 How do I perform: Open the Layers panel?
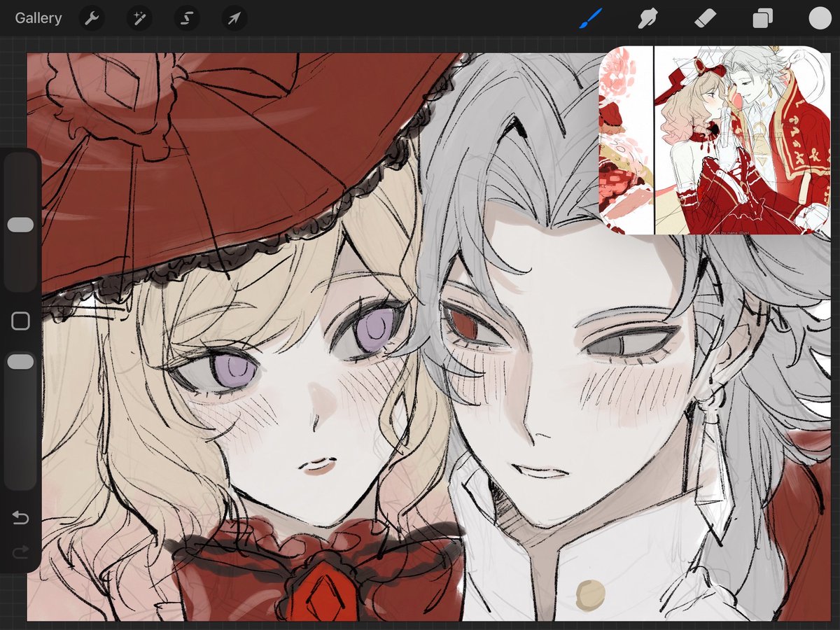click(x=763, y=18)
